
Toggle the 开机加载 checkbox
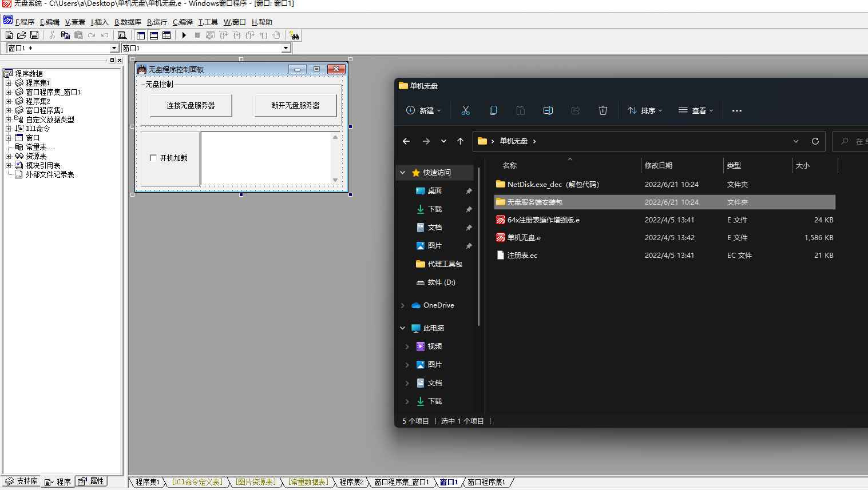coord(153,158)
